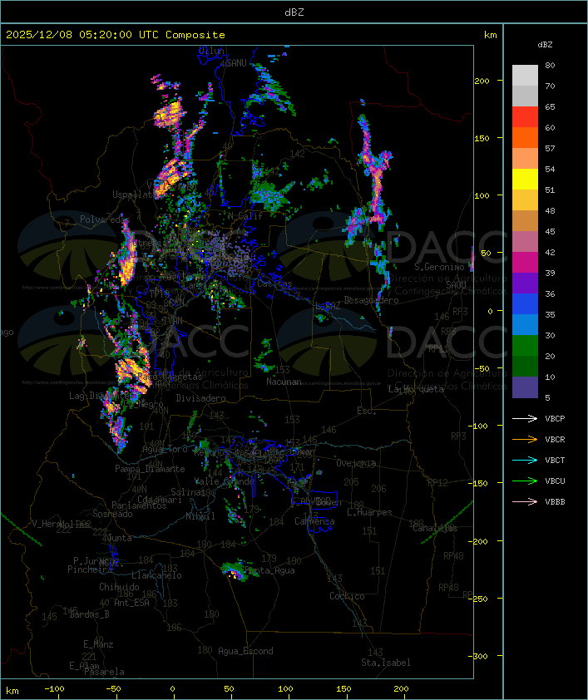
Task: Click the S.Geronimo place label
Action: pyautogui.click(x=439, y=267)
